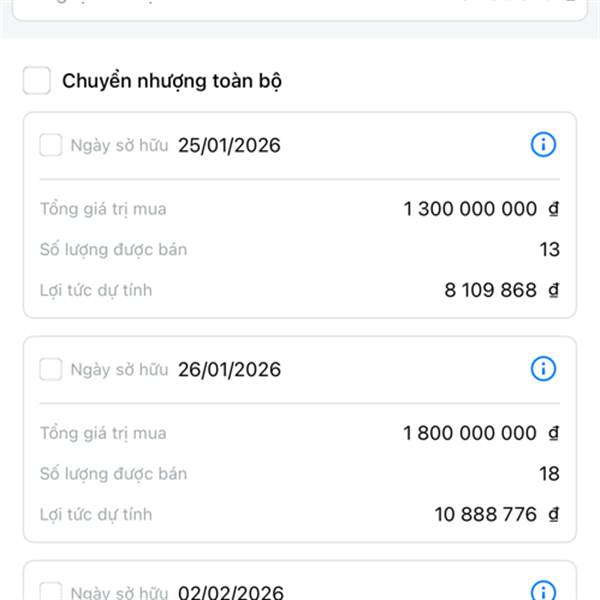Click the 25/01/2026 ownership date
Viewport: 600px width, 600px height.
coord(229,146)
